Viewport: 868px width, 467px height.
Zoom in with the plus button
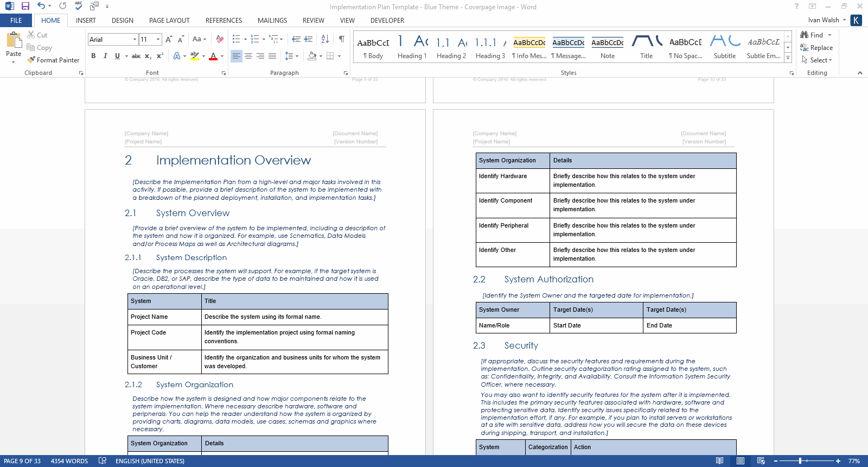coord(838,461)
